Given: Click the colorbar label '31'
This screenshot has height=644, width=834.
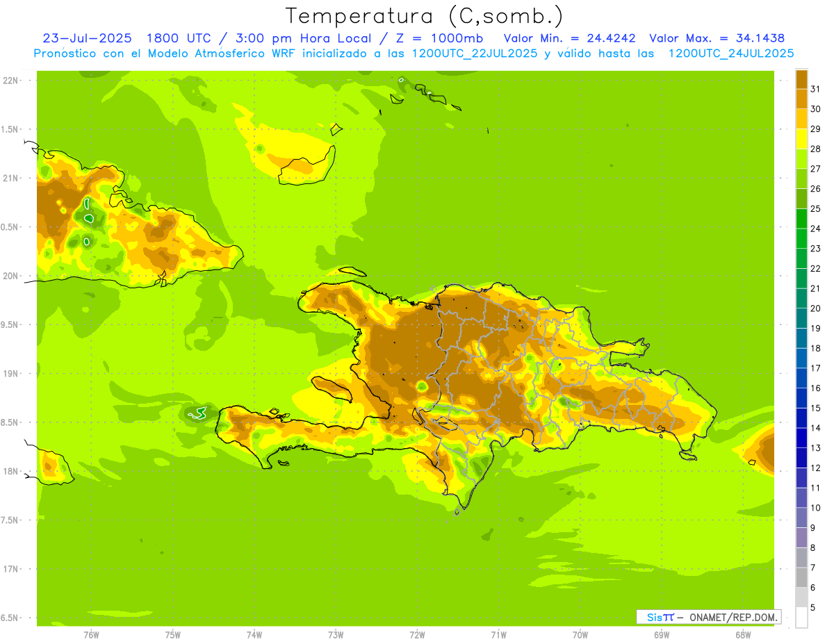Looking at the screenshot, I should (x=815, y=89).
